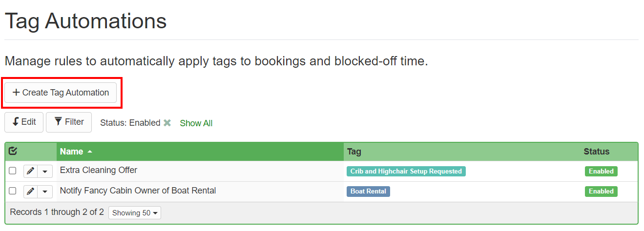
Task: Click the pencil edit icon for Extra Cleaning Offer
Action: [30, 171]
